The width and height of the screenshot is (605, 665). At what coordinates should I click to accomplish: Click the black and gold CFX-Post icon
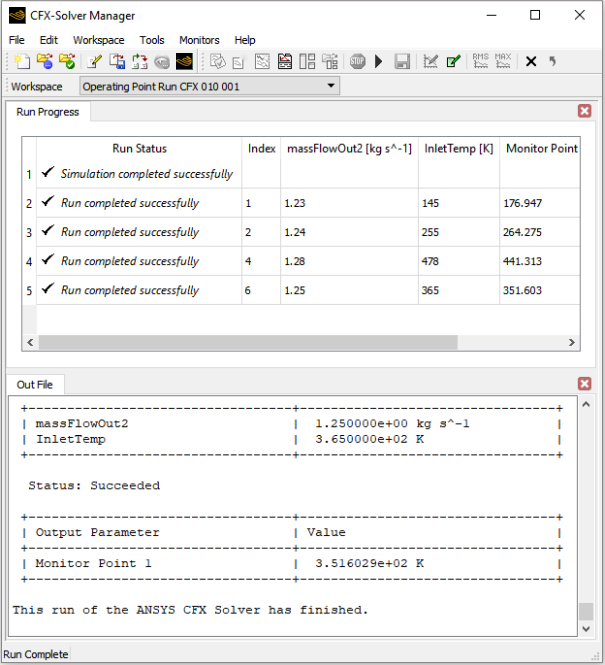tap(183, 62)
